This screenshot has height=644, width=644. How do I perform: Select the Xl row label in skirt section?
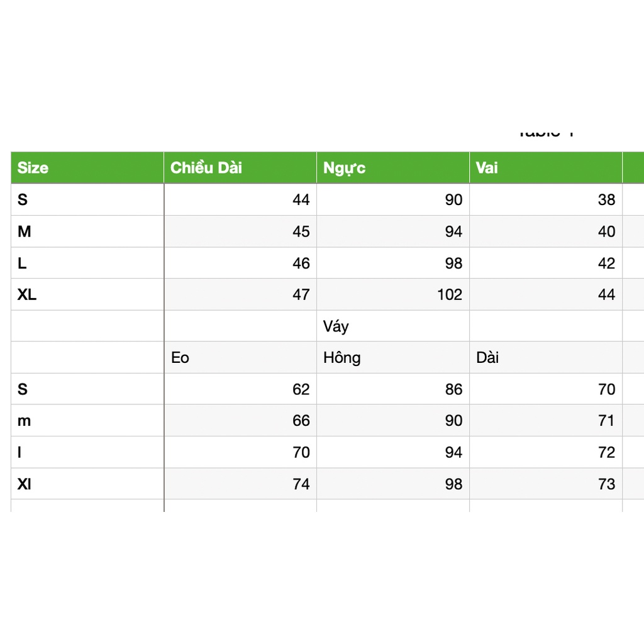pyautogui.click(x=87, y=484)
